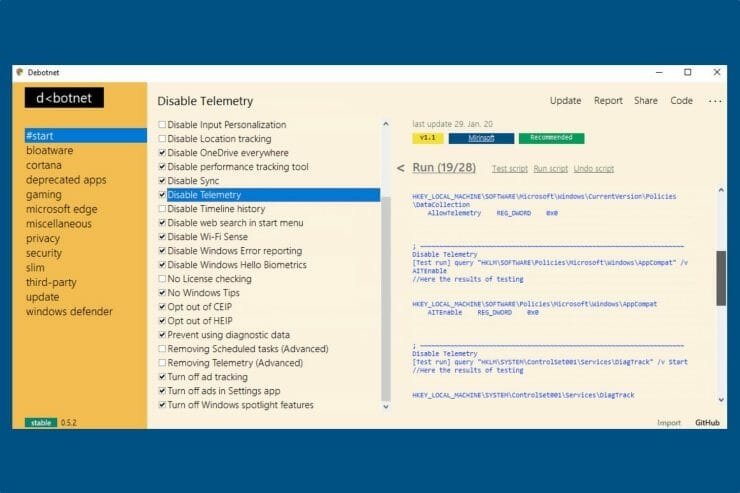The image size is (740, 493).
Task: Click version number 0.5.2
Action: (x=68, y=423)
